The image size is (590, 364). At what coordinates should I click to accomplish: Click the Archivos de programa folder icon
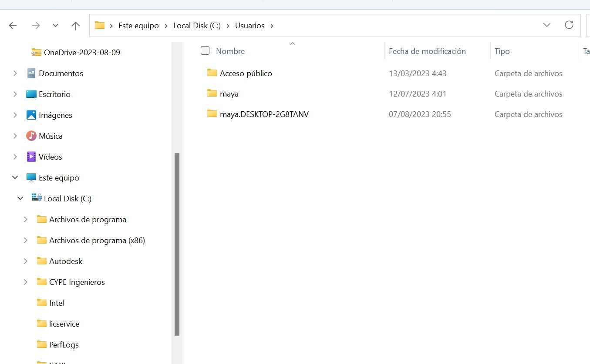42,219
